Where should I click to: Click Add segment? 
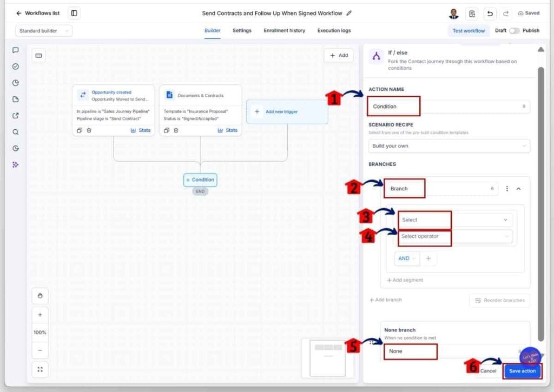[x=405, y=280]
